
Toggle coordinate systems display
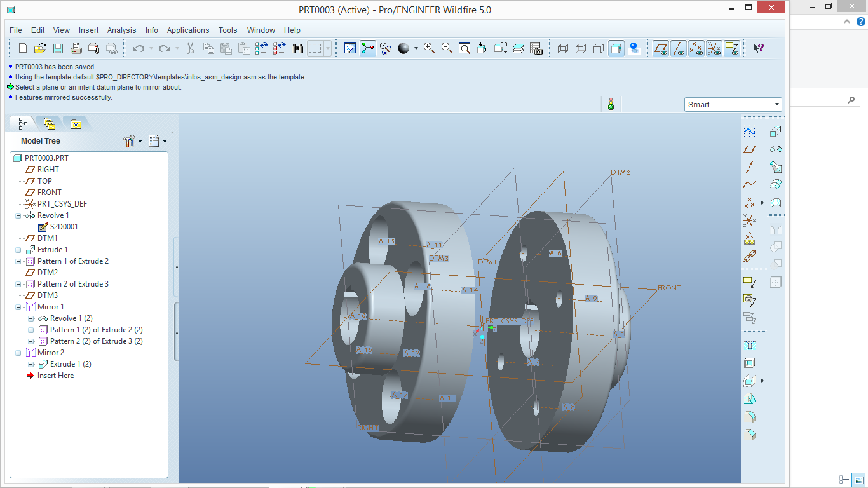click(714, 48)
